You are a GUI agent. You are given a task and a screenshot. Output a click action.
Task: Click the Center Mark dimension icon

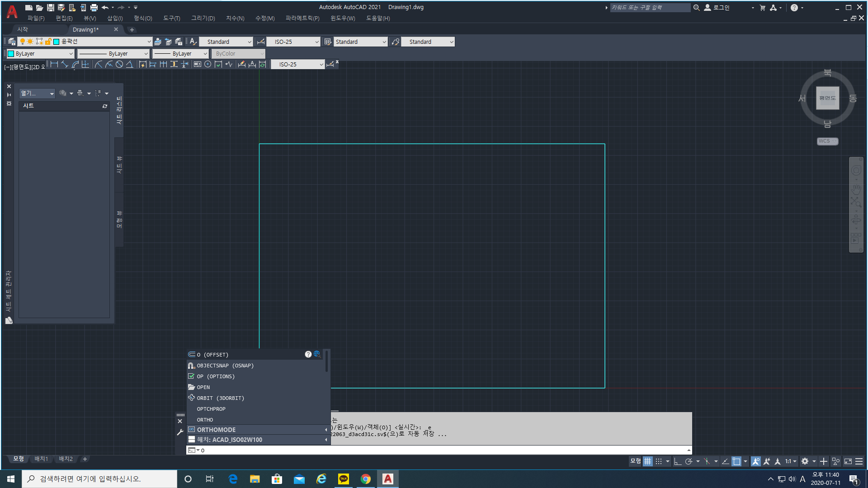208,65
